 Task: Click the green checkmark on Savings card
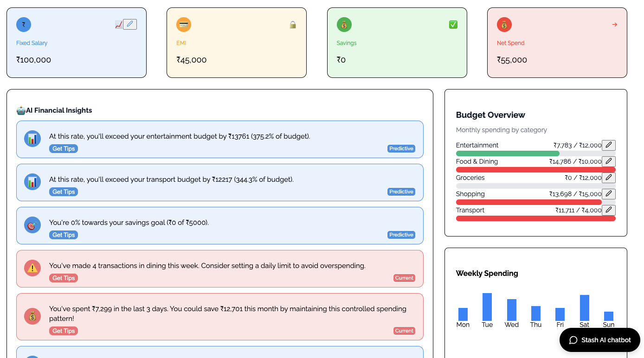coord(453,25)
